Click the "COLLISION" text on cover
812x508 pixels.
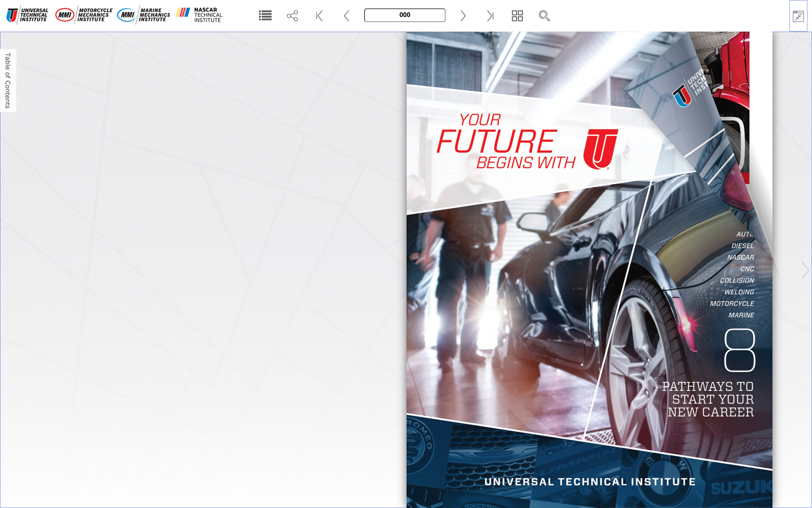click(737, 281)
